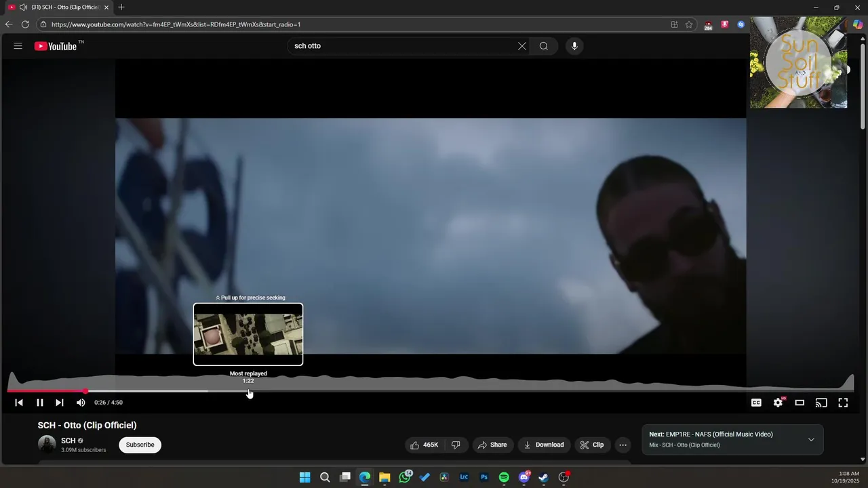Bookmark this page with the star
The image size is (868, 488).
click(x=689, y=24)
